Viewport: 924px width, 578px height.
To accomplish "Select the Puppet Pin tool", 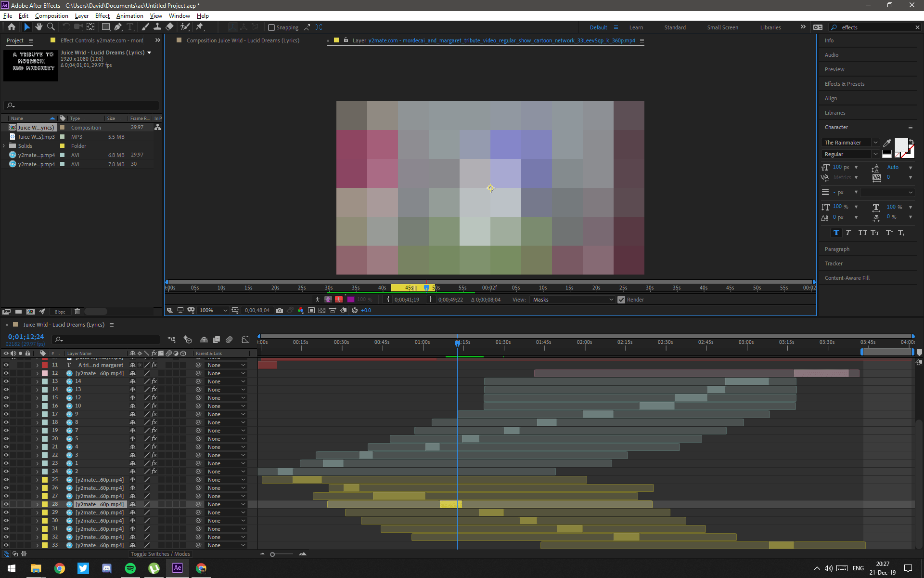I will point(200,27).
